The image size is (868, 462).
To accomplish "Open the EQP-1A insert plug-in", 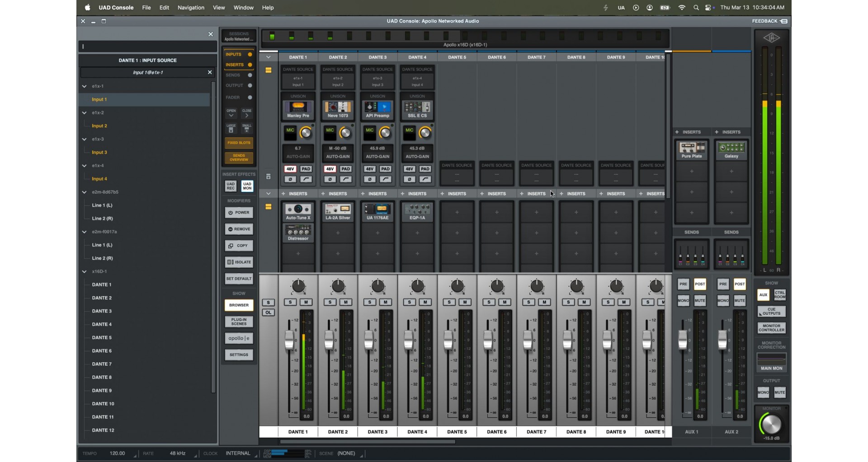I will click(417, 212).
